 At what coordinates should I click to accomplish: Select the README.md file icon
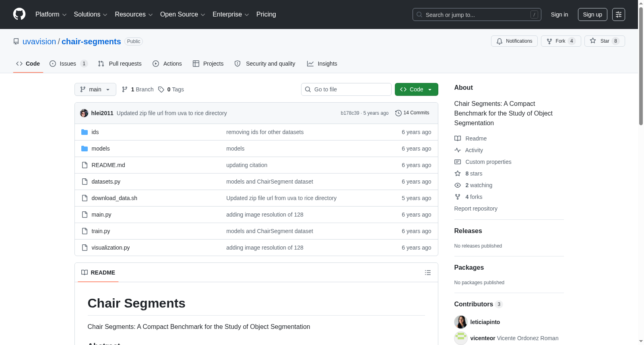point(85,165)
